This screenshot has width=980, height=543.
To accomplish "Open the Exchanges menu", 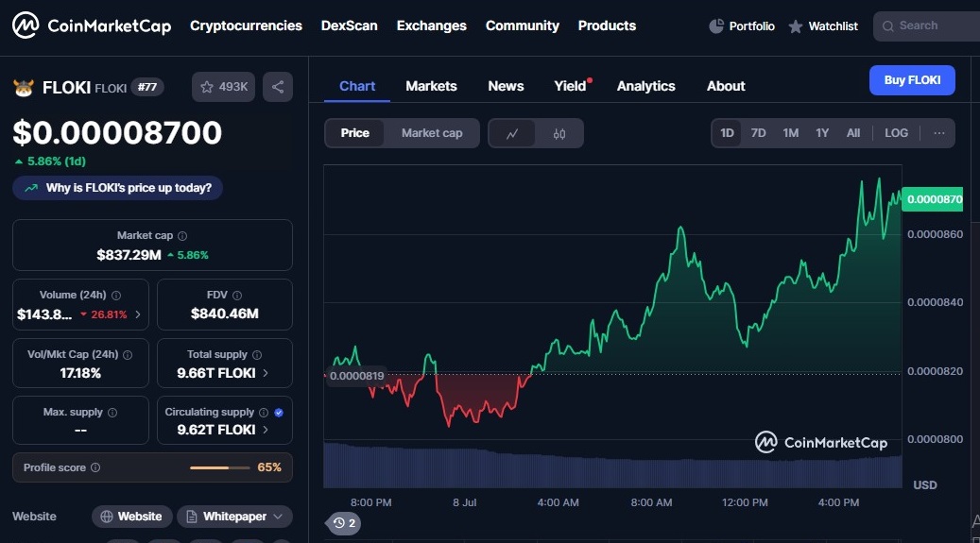I will 431,25.
